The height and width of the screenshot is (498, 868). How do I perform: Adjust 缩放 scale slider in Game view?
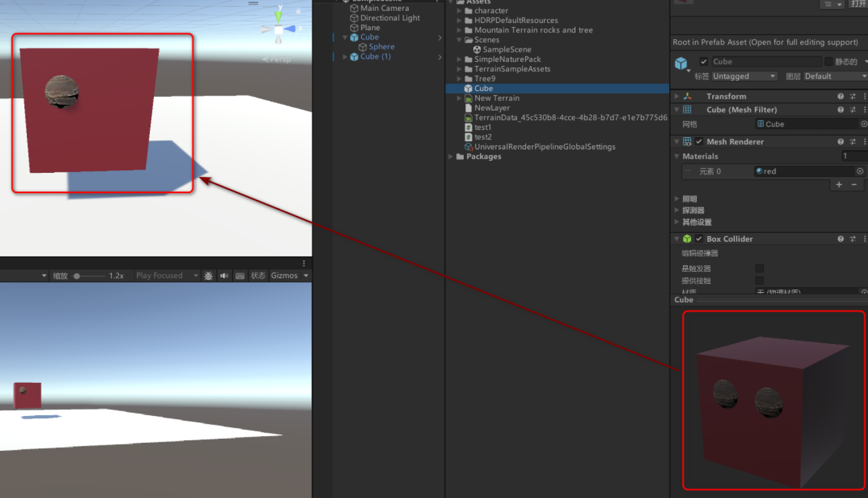tap(89, 276)
